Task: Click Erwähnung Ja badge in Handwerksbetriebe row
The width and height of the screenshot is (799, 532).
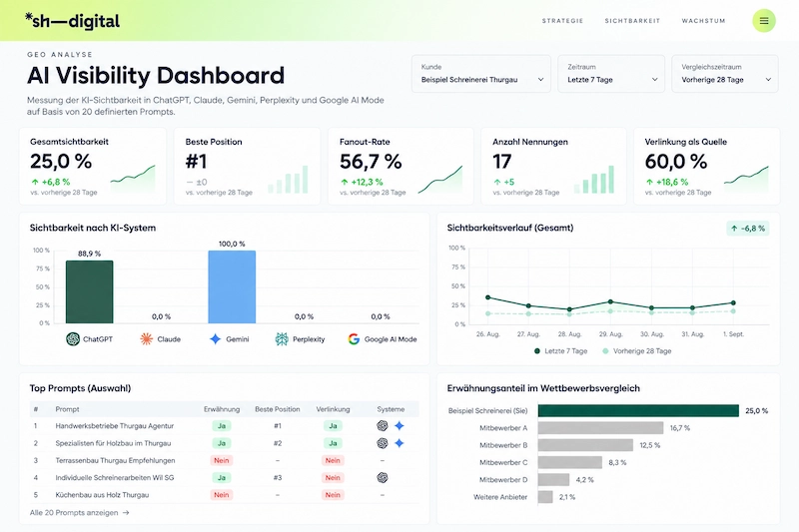Action: click(x=222, y=426)
